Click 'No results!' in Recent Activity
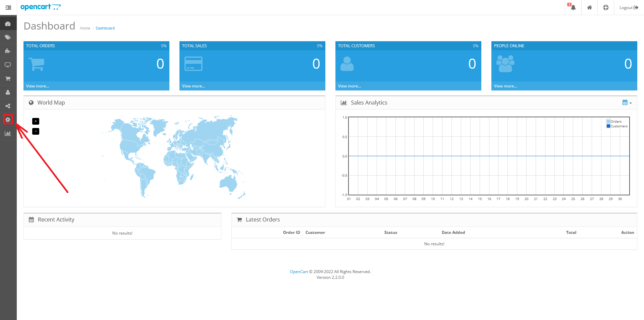 (122, 233)
